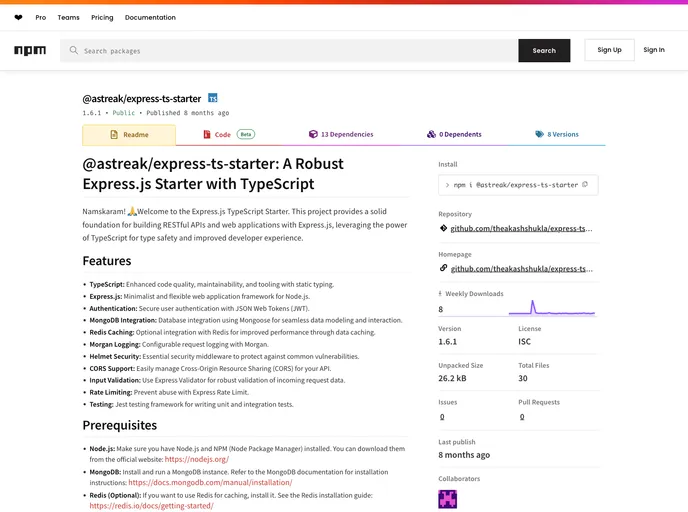The width and height of the screenshot is (688, 512).
Task: Open the Teams menu item
Action: (68, 18)
